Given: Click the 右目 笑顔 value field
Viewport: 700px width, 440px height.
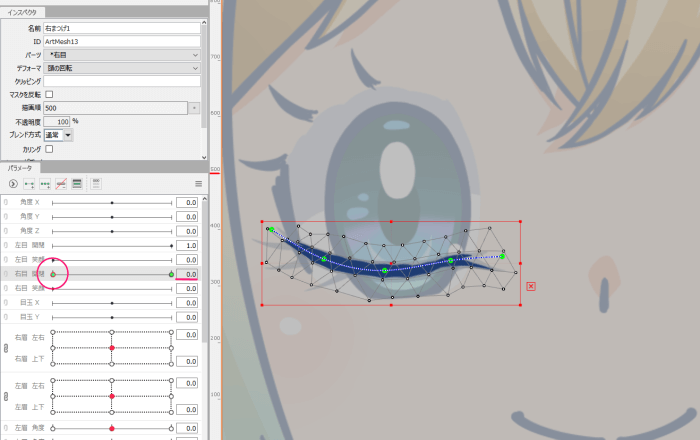Looking at the screenshot, I should point(187,288).
